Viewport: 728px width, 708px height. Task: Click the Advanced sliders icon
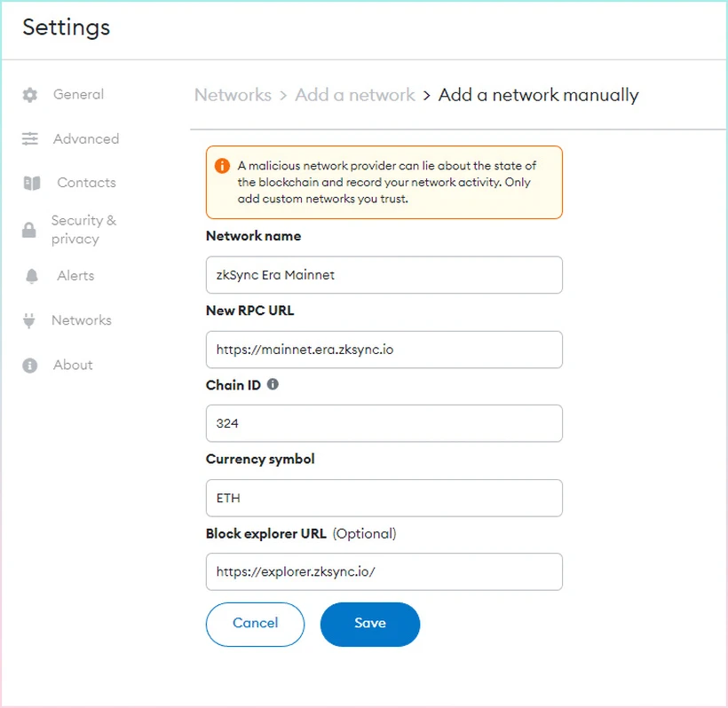coord(30,139)
